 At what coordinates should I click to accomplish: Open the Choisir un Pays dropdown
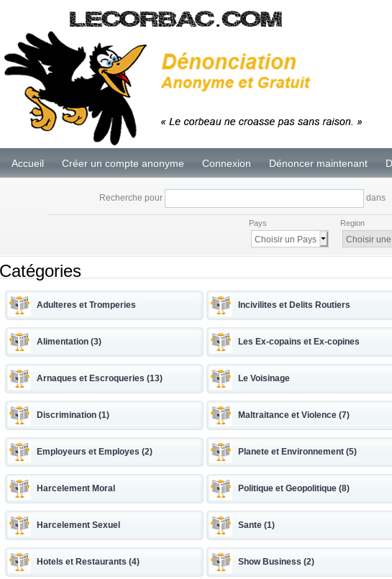289,239
